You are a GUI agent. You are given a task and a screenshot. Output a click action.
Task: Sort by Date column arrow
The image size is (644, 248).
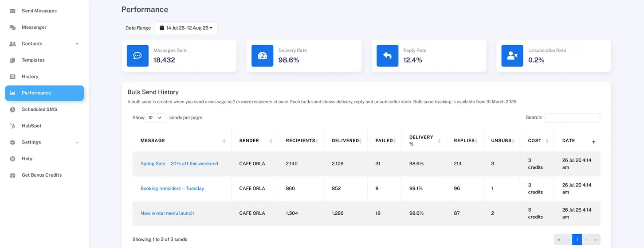(593, 141)
